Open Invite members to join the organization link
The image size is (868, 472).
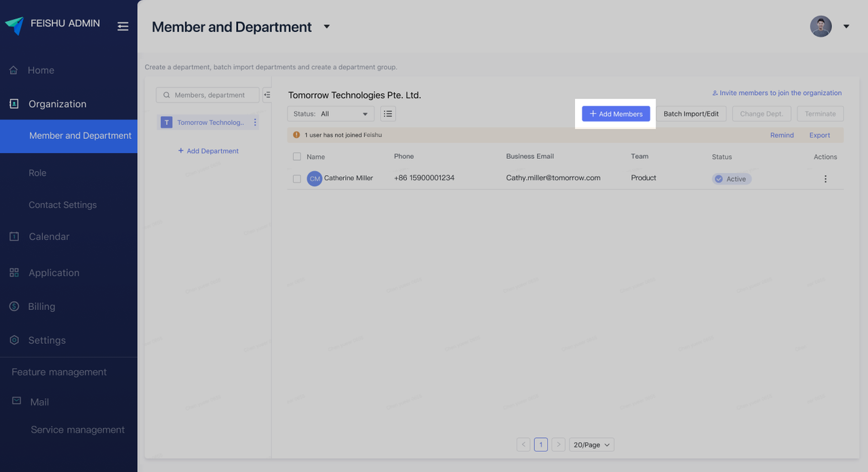click(x=777, y=92)
